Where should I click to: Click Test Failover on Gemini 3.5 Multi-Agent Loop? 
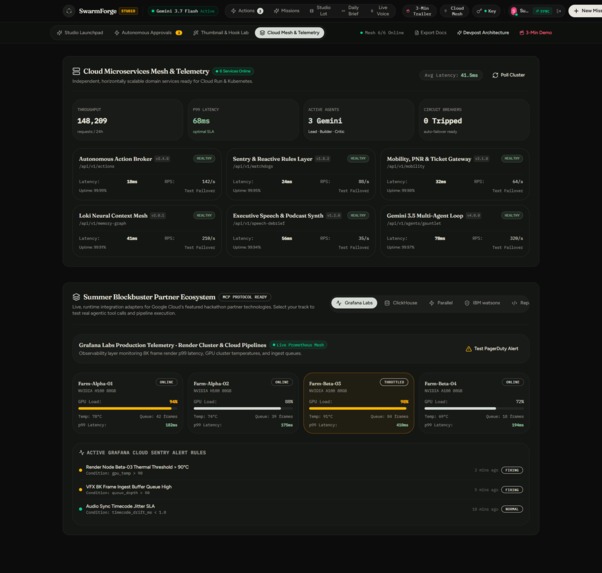pos(508,248)
